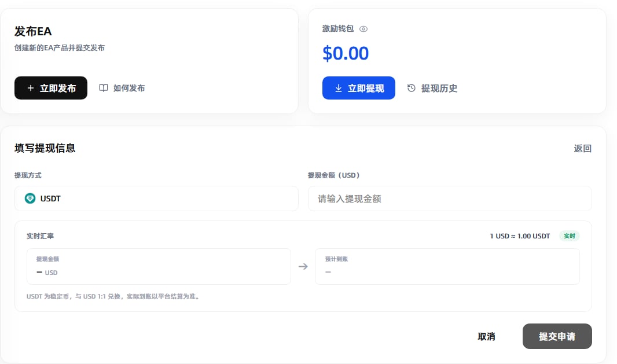
Task: Submit with the 提交申请 button
Action: 557,336
